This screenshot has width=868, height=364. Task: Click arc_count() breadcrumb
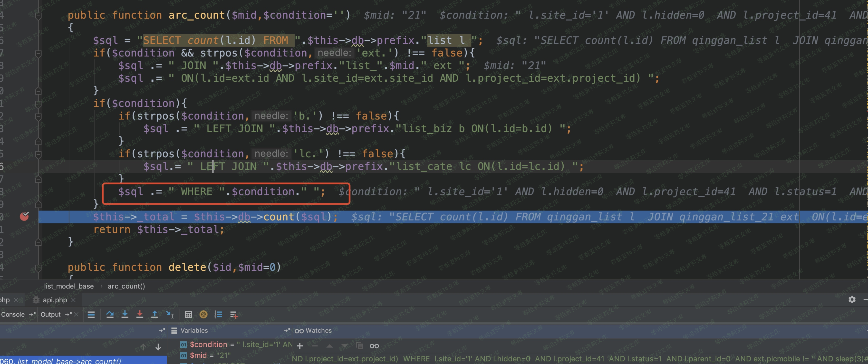[126, 286]
